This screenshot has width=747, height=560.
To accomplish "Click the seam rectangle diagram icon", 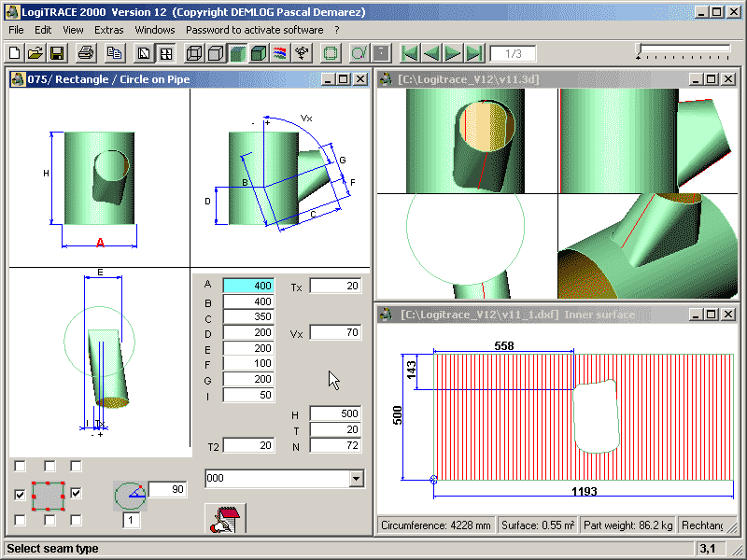I will (49, 496).
